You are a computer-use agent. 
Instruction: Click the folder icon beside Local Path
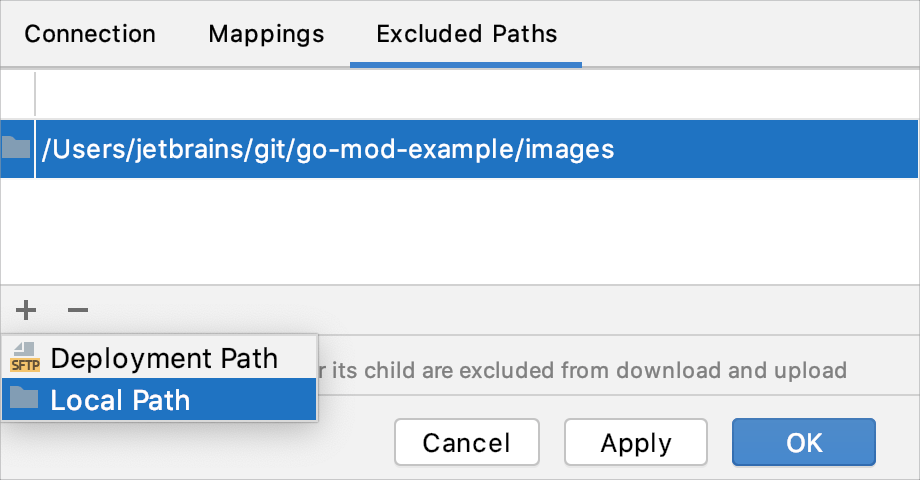[x=24, y=400]
